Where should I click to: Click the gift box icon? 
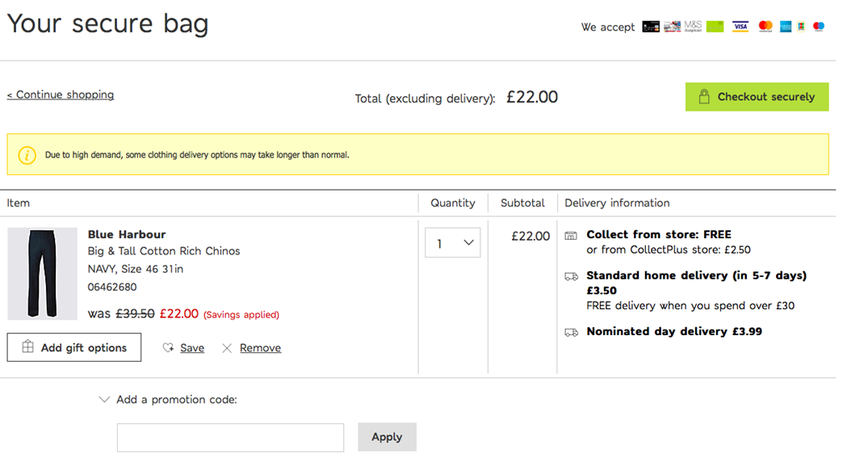[x=27, y=347]
